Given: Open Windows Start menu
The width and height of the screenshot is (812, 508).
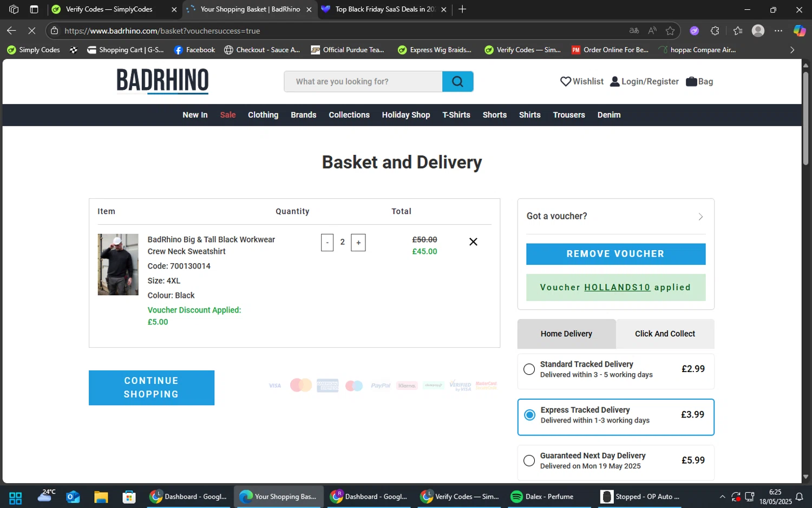Looking at the screenshot, I should 15,497.
